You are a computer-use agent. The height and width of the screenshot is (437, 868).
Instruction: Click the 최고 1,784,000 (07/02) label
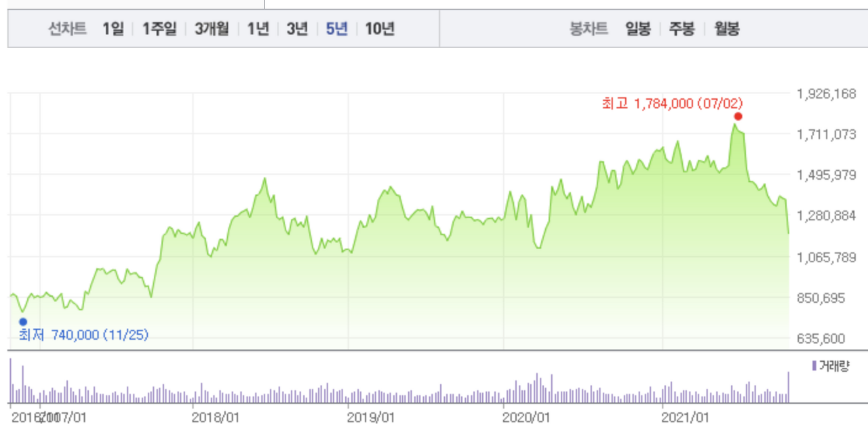pos(672,104)
